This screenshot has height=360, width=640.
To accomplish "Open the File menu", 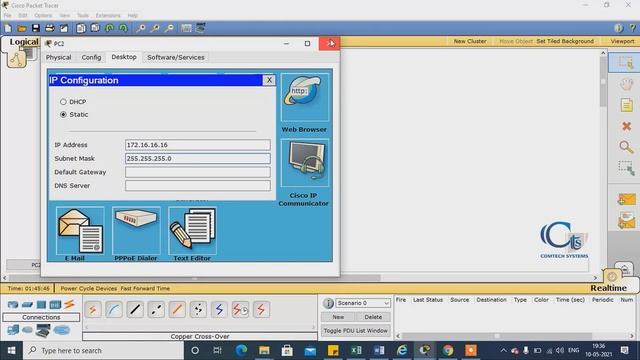I will pos(7,16).
